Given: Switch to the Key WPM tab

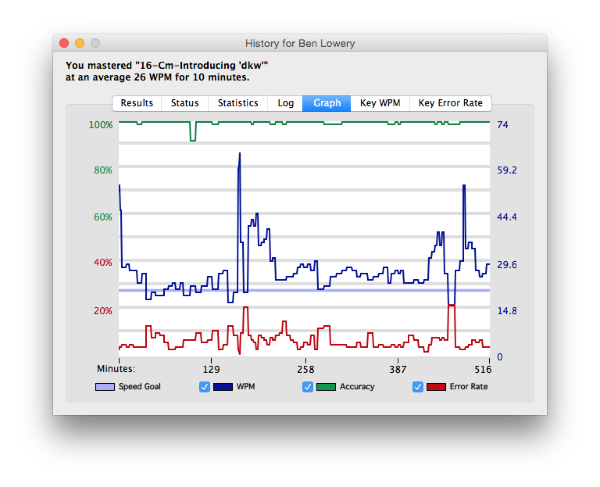Looking at the screenshot, I should (x=380, y=103).
